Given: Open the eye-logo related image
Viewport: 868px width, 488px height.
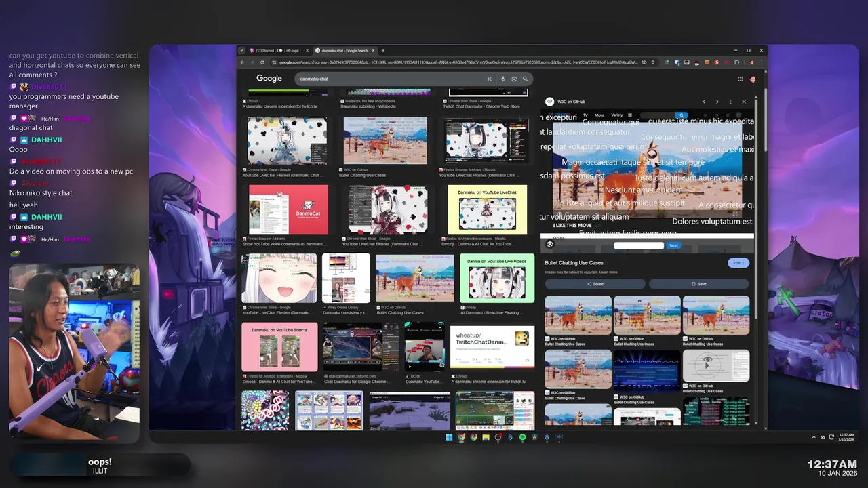Looking at the screenshot, I should coord(716,366).
